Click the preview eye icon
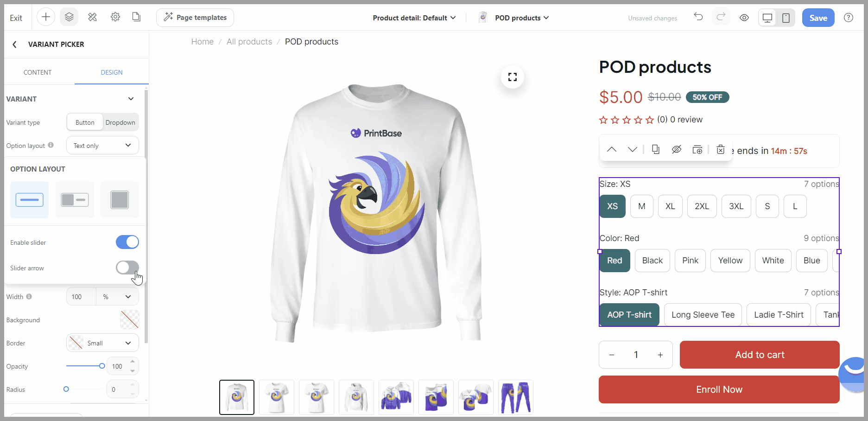 (744, 18)
